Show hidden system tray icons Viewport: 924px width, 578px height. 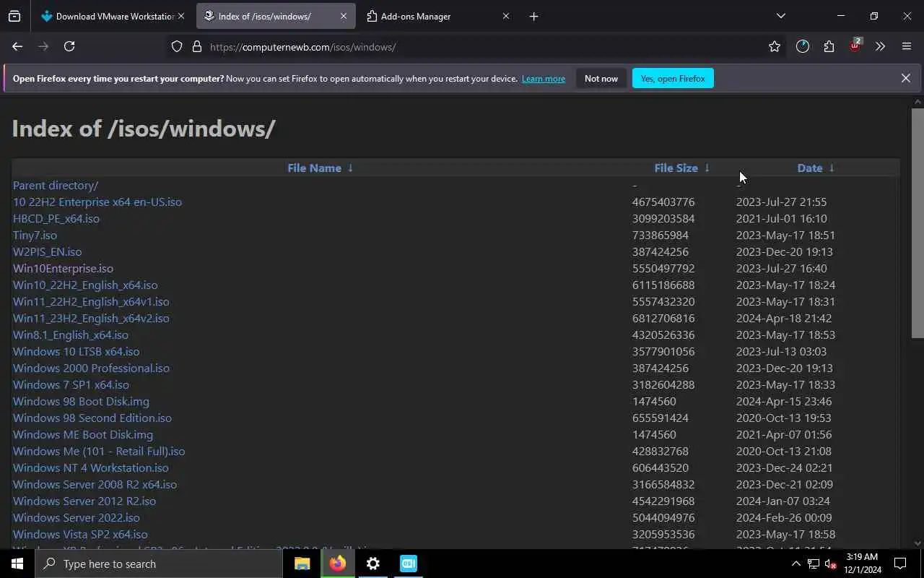pyautogui.click(x=796, y=564)
